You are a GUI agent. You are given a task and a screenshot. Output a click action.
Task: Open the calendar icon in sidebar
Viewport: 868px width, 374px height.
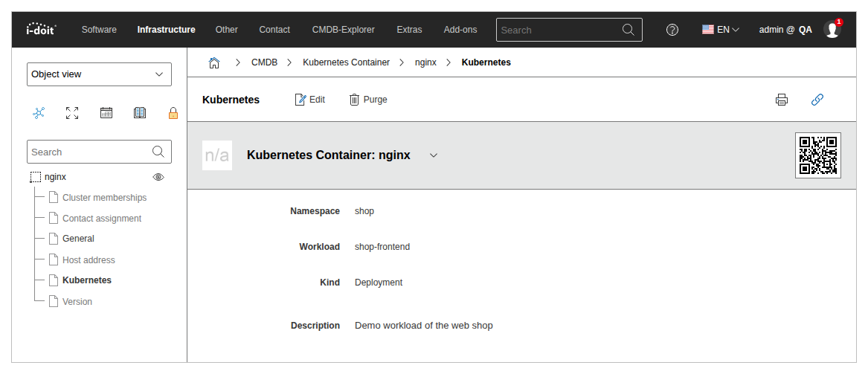[106, 113]
